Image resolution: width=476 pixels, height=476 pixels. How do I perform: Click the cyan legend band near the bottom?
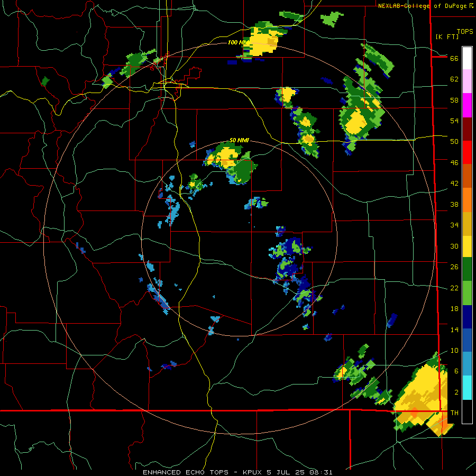[467, 388]
